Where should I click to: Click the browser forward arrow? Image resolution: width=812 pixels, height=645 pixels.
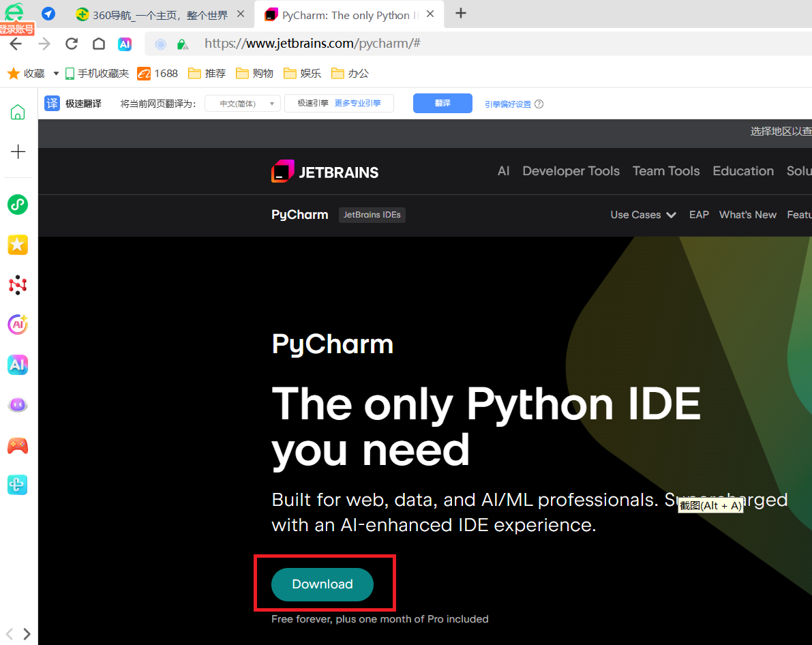tap(44, 44)
